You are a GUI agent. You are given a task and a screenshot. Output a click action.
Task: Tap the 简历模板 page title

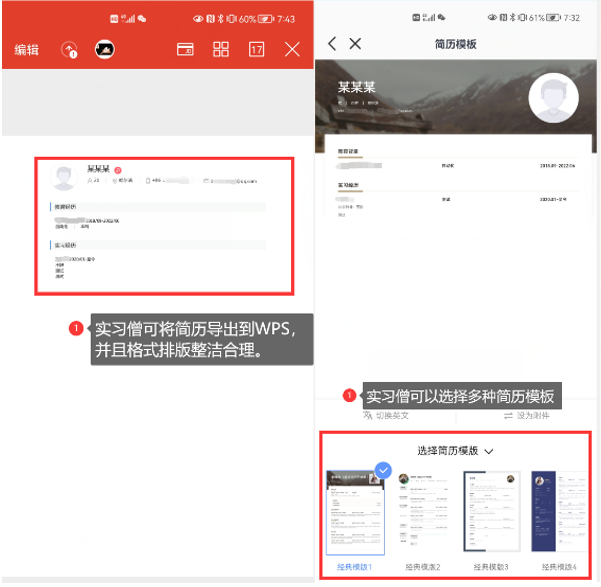[455, 44]
